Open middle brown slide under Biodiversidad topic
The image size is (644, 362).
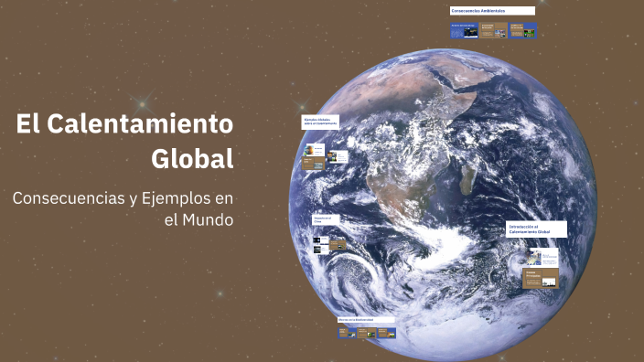pos(367,333)
